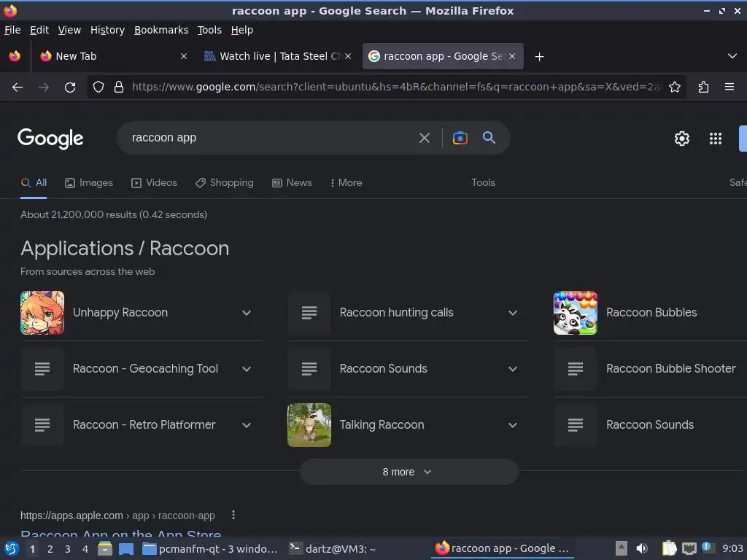Switch to Shopping search results
The height and width of the screenshot is (560, 747).
225,183
